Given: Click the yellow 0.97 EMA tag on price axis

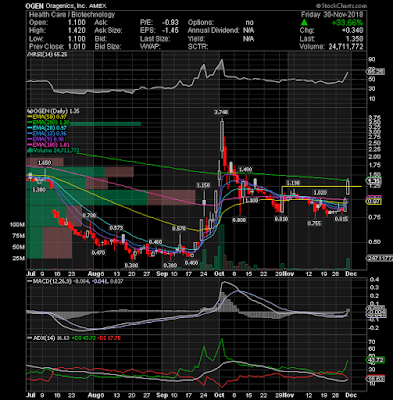Looking at the screenshot, I should point(374,202).
